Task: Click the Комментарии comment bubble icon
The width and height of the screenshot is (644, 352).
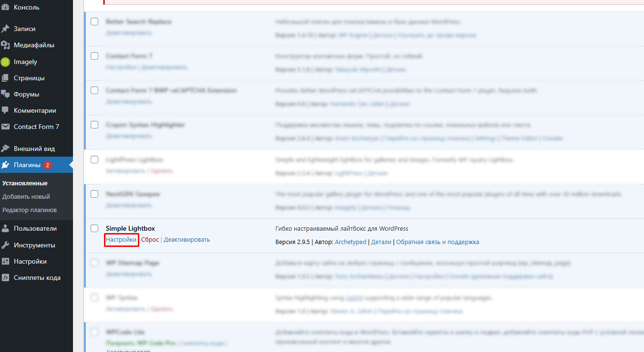Action: tap(6, 110)
